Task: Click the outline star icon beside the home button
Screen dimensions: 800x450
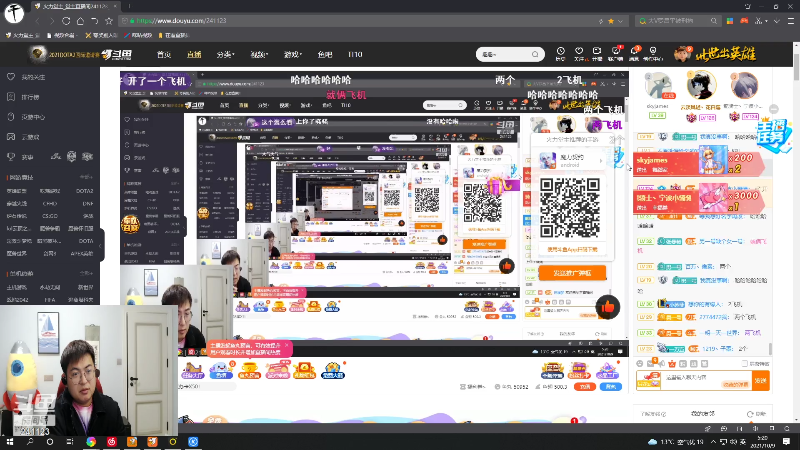Action: 109,21
